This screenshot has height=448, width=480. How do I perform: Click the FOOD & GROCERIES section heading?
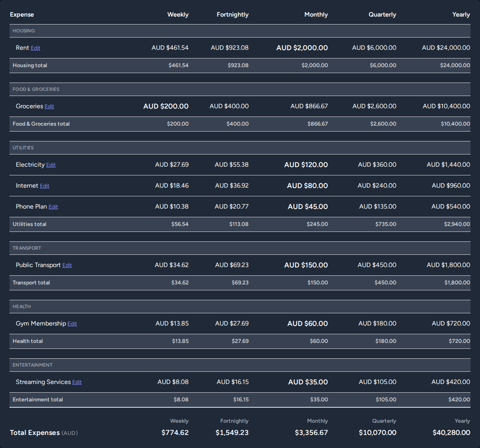click(x=36, y=89)
